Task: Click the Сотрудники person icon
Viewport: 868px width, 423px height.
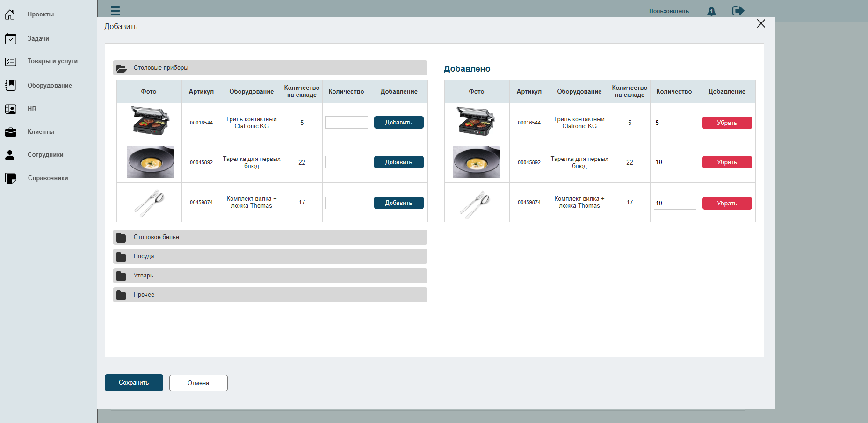Action: click(10, 155)
